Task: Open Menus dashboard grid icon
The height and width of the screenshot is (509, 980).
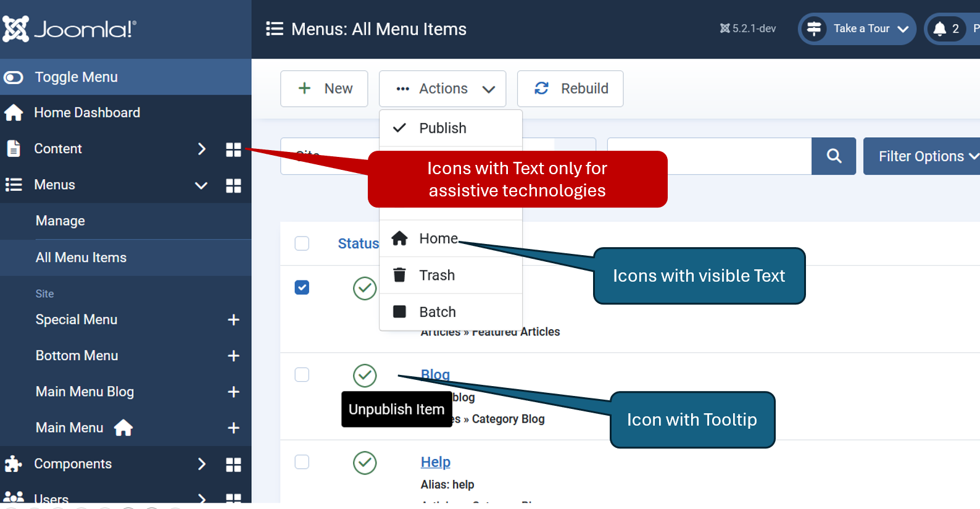Action: pos(233,186)
